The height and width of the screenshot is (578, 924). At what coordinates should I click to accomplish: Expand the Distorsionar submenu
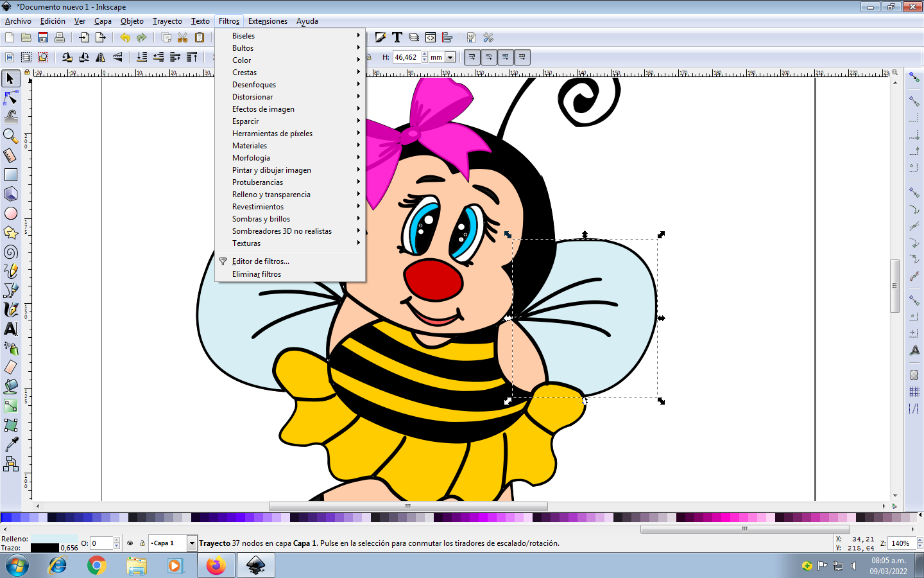[290, 97]
